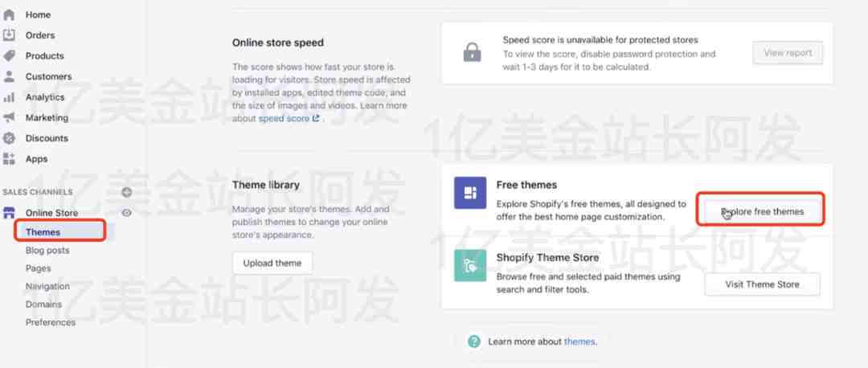Open Apps in the sidebar
The height and width of the screenshot is (368, 868).
(x=36, y=159)
